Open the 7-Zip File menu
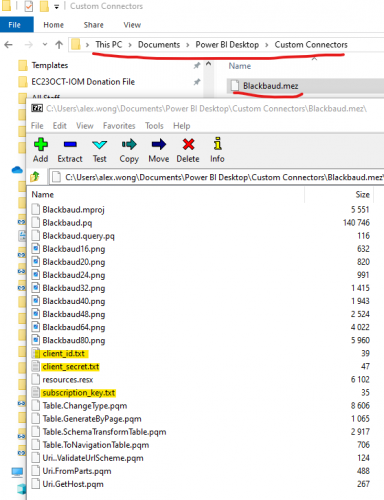Viewport: 384px width, 500px height. click(x=37, y=126)
